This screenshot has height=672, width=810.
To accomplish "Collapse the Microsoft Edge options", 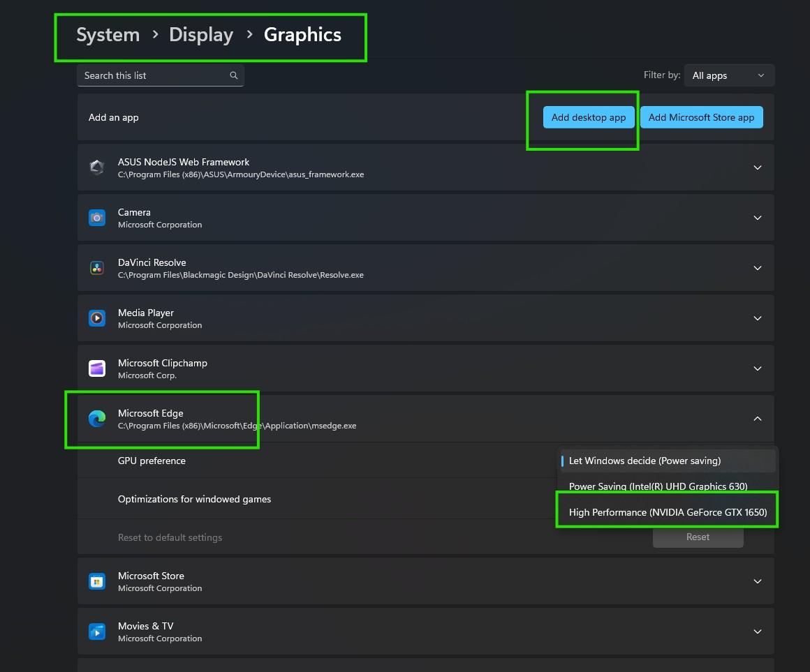I will (x=758, y=419).
